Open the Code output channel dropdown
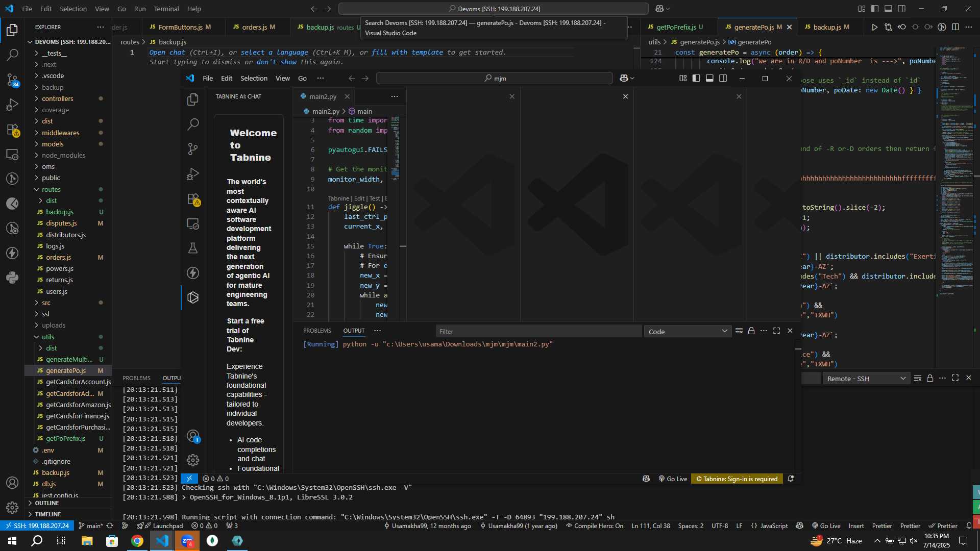 [688, 332]
